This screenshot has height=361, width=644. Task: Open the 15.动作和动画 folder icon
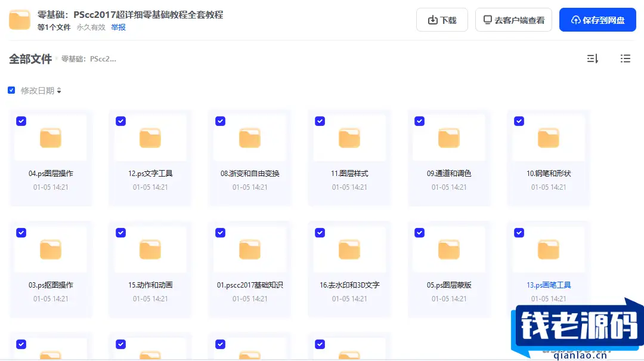150,249
